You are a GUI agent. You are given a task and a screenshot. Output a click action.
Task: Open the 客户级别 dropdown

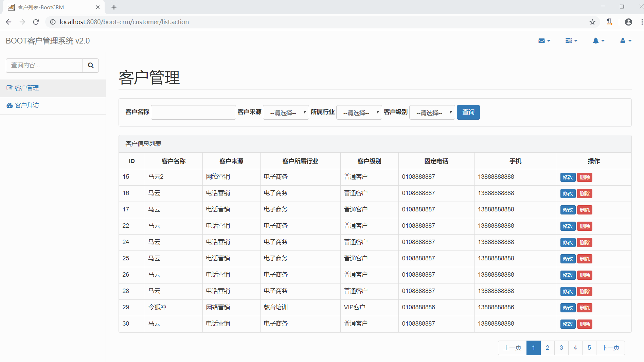pos(432,112)
